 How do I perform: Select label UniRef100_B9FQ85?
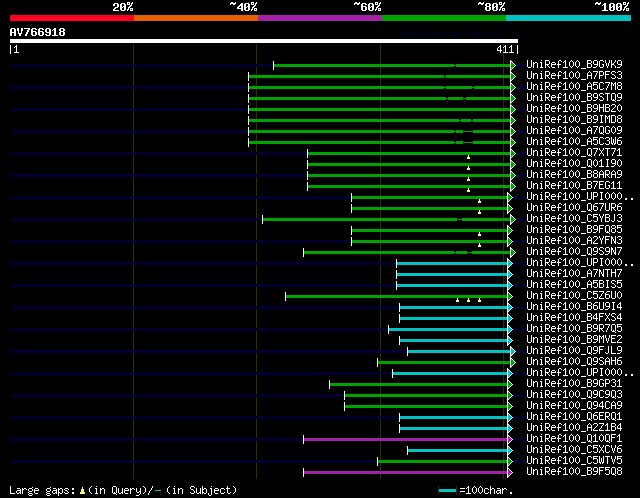574,230
